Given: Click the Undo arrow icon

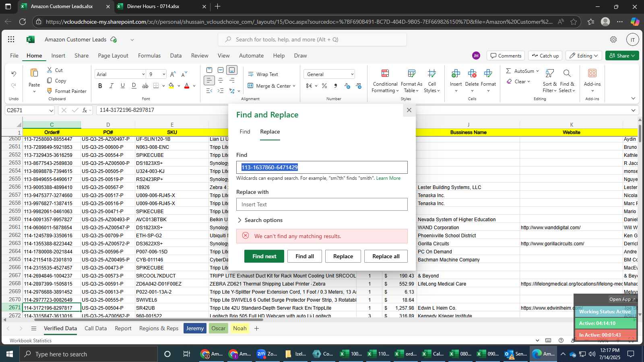Looking at the screenshot, I should [x=14, y=74].
